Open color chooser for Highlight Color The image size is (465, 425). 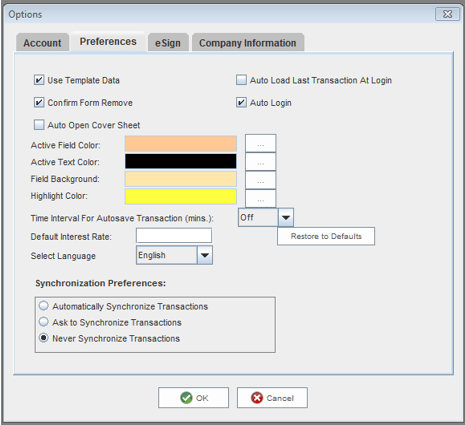click(261, 199)
